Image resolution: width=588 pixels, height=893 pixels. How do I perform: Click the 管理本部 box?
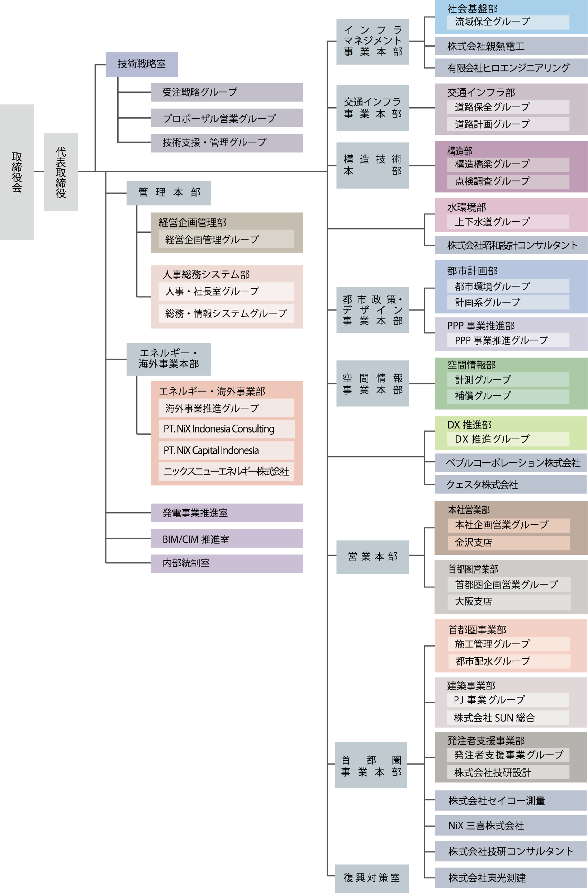[169, 193]
